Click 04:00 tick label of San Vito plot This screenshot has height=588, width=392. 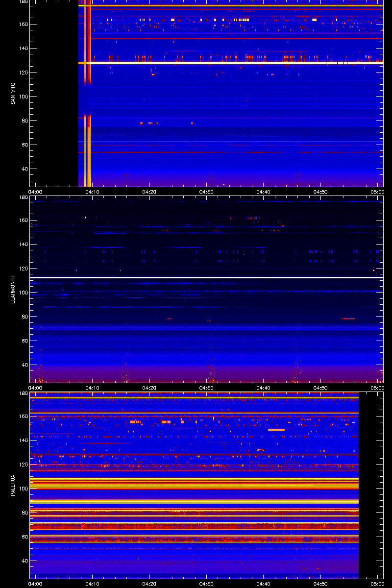tap(35, 192)
